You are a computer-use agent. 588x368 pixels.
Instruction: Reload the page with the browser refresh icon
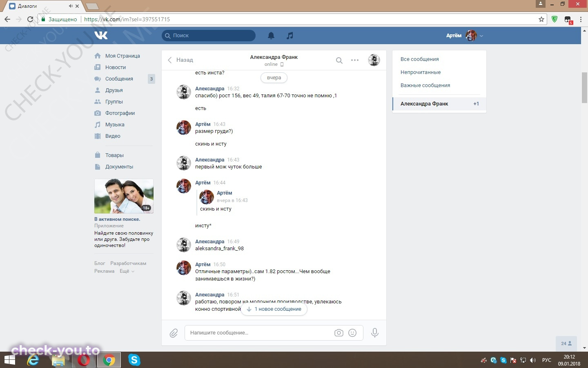point(30,19)
